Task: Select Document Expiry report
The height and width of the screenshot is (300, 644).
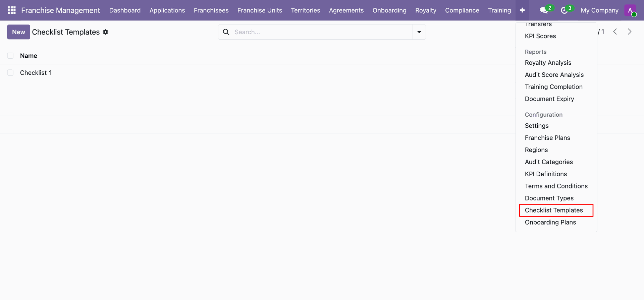Action: coord(549,99)
